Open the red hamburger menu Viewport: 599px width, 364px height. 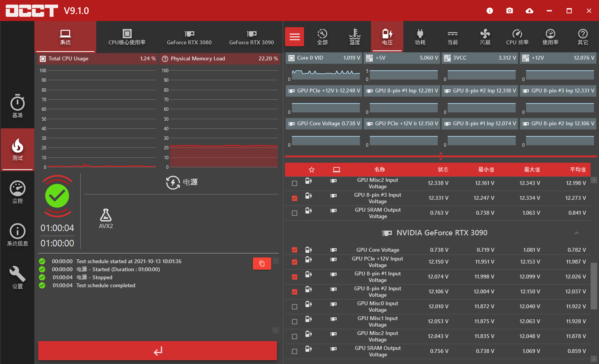[295, 37]
